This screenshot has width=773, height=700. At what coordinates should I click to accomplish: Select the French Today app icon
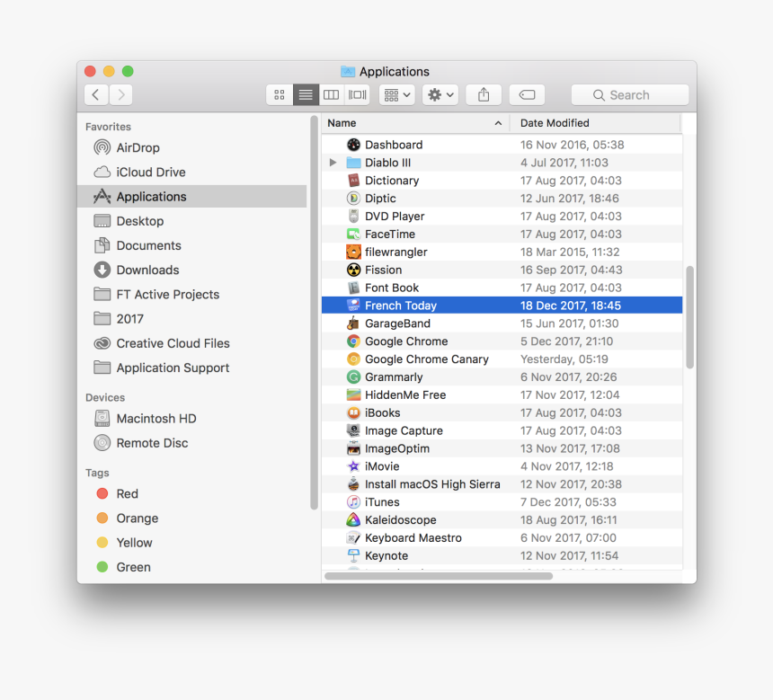[353, 306]
